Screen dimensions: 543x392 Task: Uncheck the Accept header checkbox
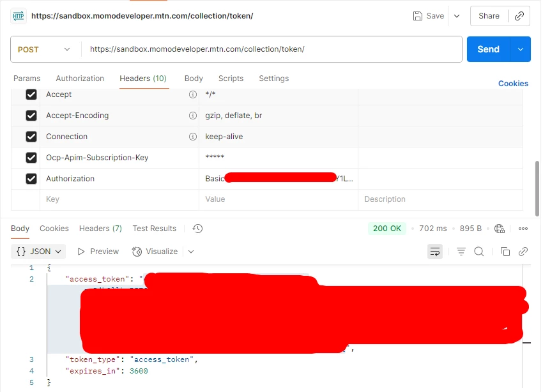click(31, 94)
